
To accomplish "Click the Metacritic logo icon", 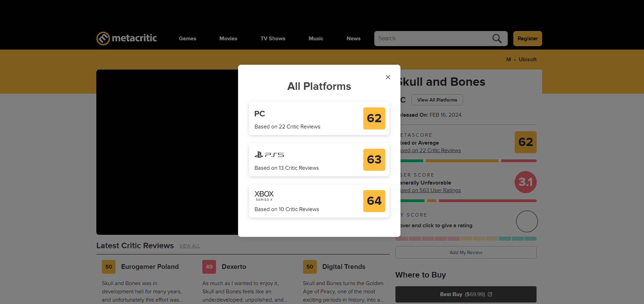I will pyautogui.click(x=103, y=39).
